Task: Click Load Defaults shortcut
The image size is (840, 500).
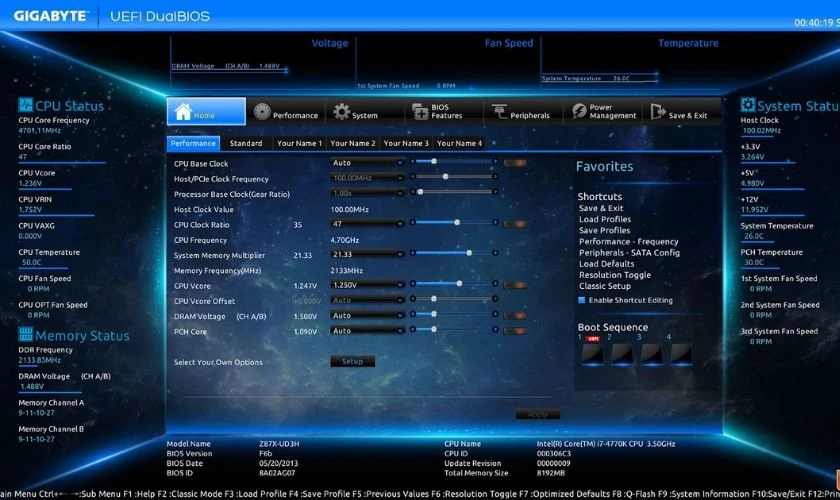Action: [x=606, y=264]
